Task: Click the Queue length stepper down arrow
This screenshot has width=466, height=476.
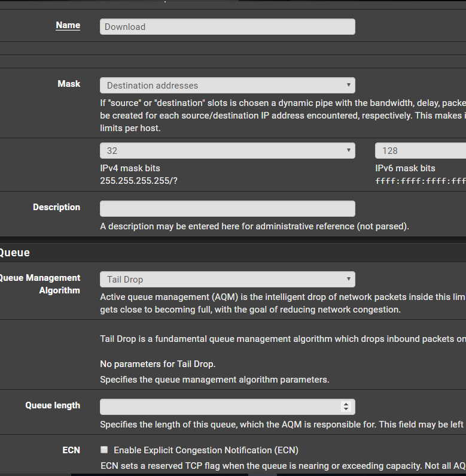Action: tap(346, 410)
